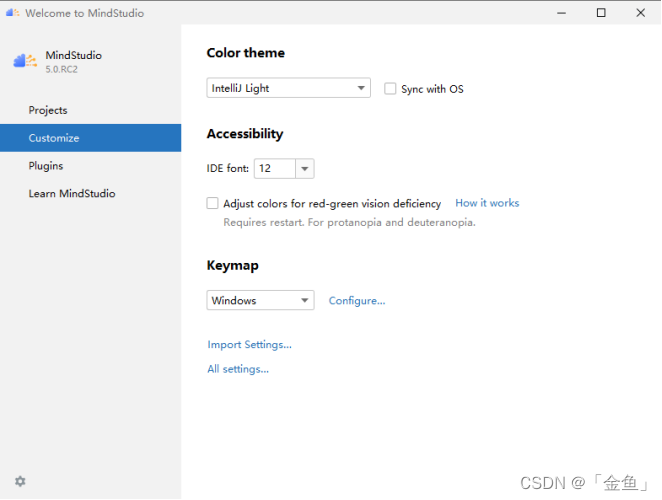This screenshot has height=500, width=662.
Task: Open the All settings... link
Action: [x=238, y=369]
